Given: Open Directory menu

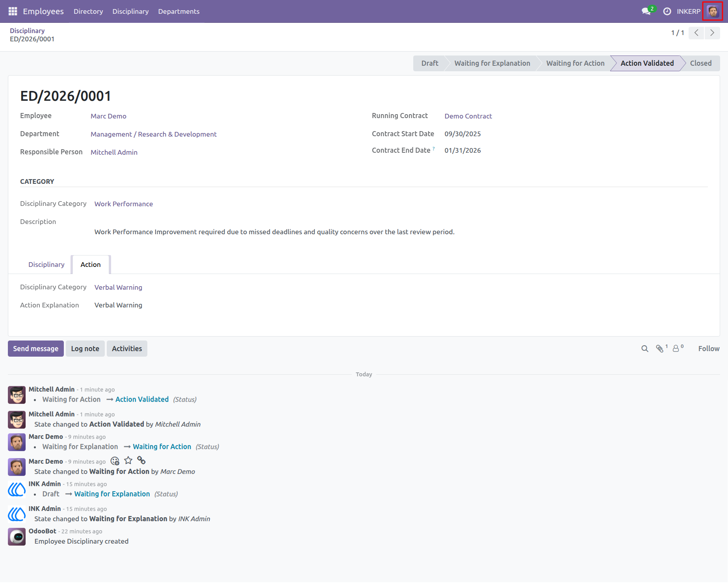Looking at the screenshot, I should pos(88,11).
